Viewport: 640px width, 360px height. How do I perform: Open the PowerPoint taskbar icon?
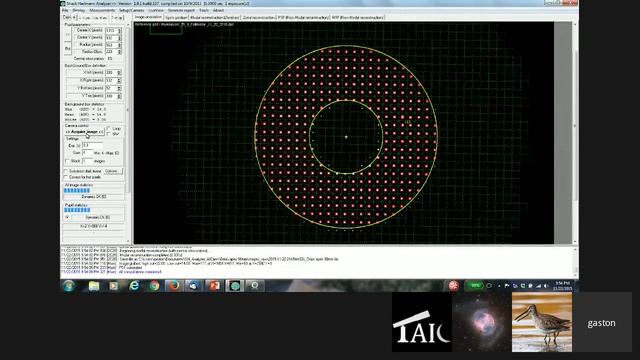click(x=215, y=286)
